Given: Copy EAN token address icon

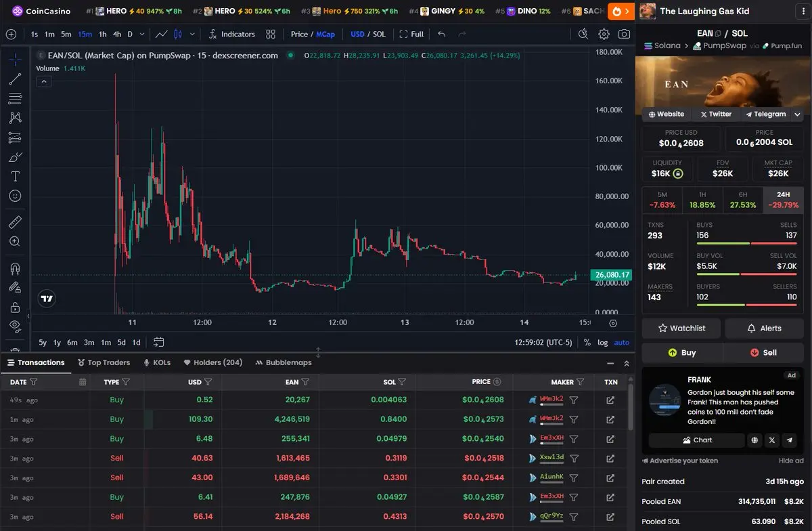Looking at the screenshot, I should pos(718,33).
